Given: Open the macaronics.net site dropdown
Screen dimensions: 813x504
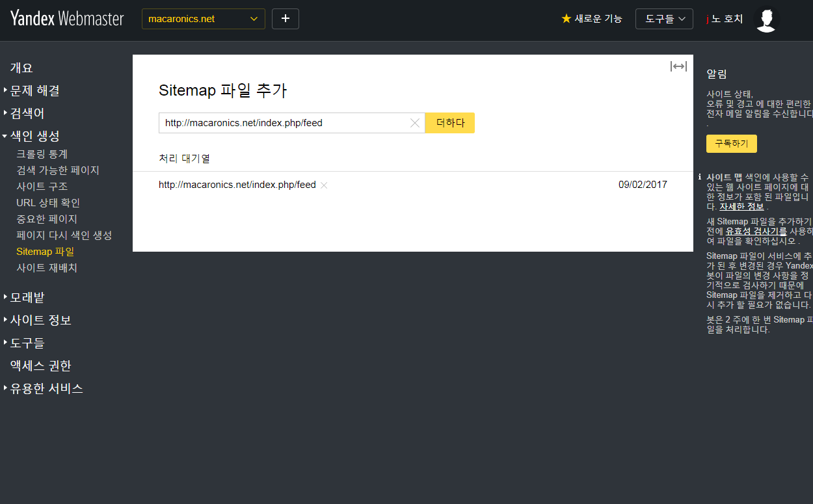Looking at the screenshot, I should (204, 19).
